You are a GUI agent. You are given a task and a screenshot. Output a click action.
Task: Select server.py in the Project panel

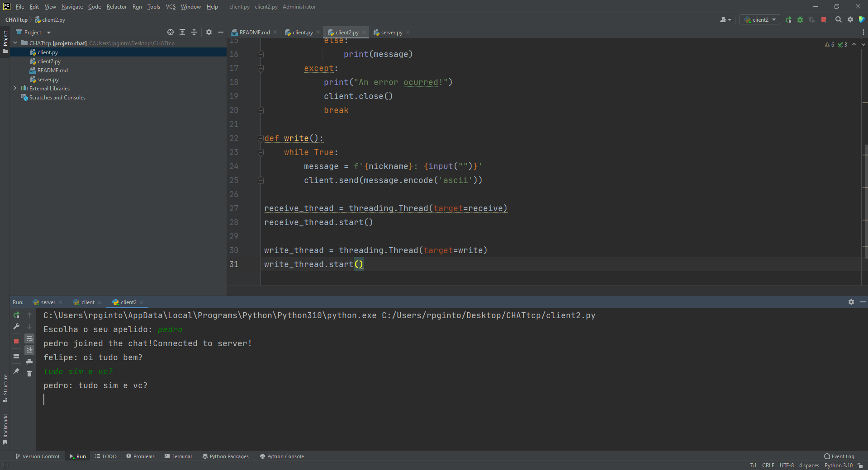coord(48,79)
